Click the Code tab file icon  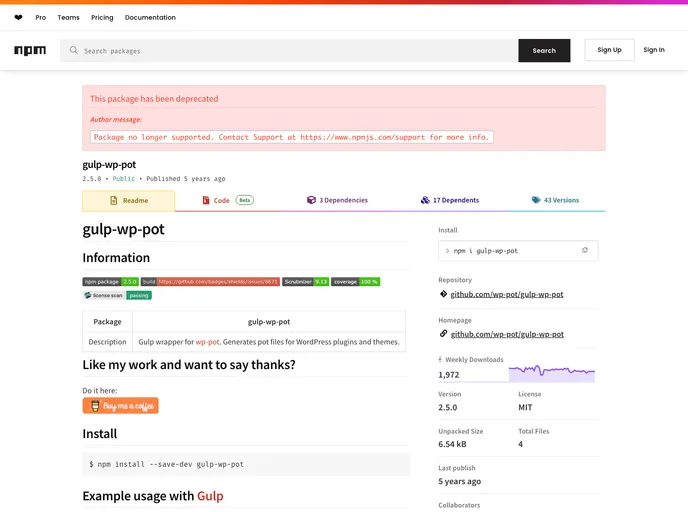coord(206,201)
